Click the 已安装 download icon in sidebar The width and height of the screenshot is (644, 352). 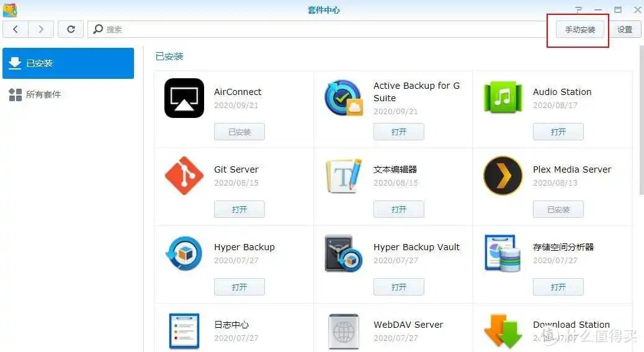[x=15, y=63]
